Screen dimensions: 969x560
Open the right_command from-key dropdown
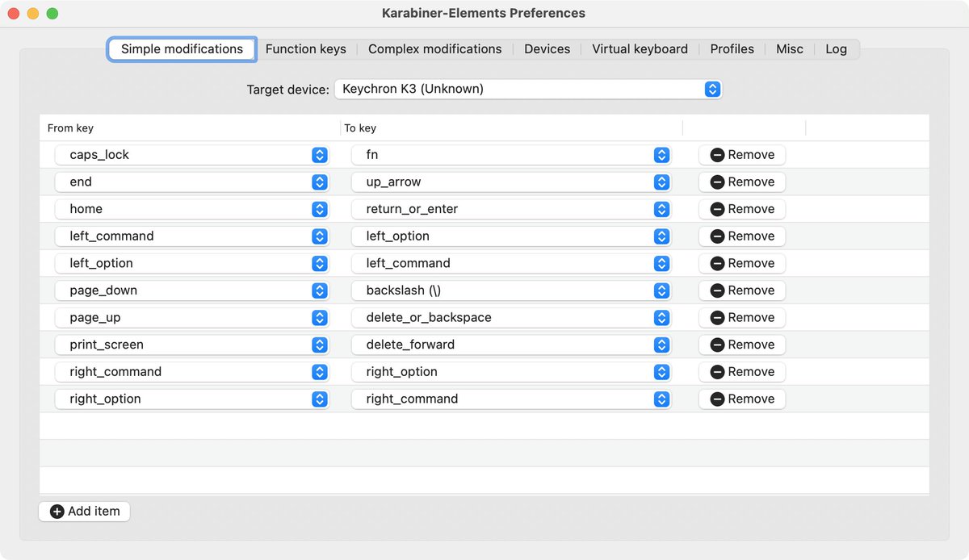point(192,372)
